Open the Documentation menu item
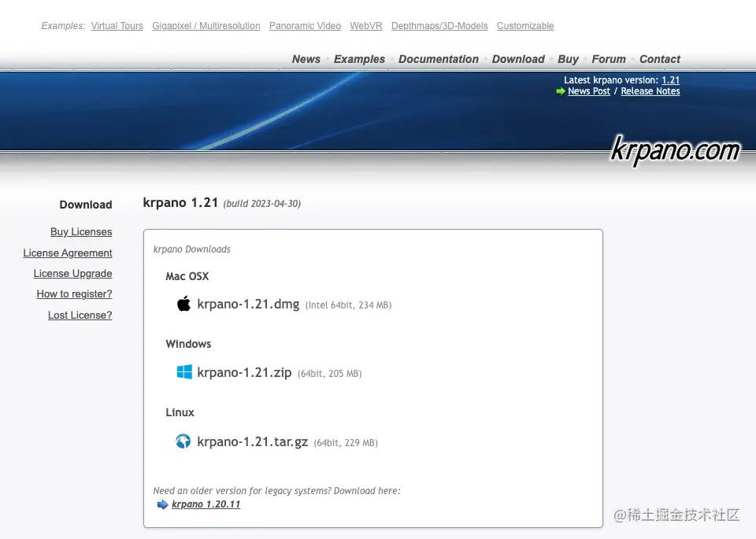756x539 pixels. tap(439, 59)
